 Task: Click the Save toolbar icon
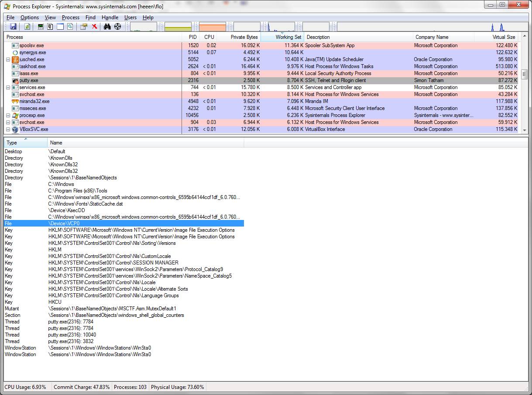13,27
